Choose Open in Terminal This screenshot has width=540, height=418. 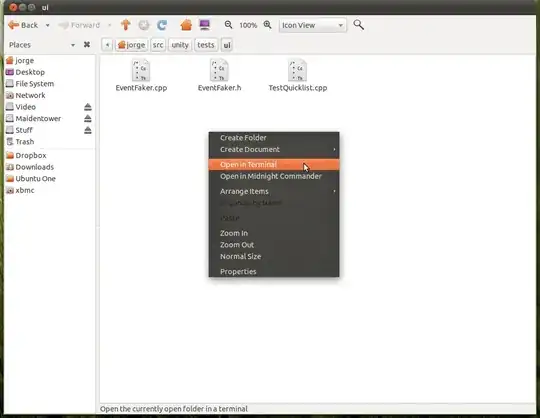tap(274, 165)
